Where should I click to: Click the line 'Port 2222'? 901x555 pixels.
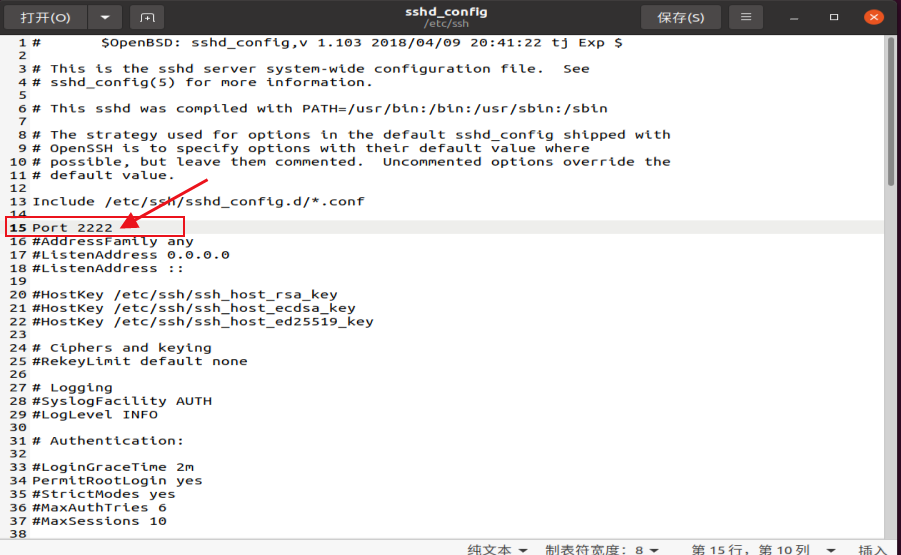point(72,228)
